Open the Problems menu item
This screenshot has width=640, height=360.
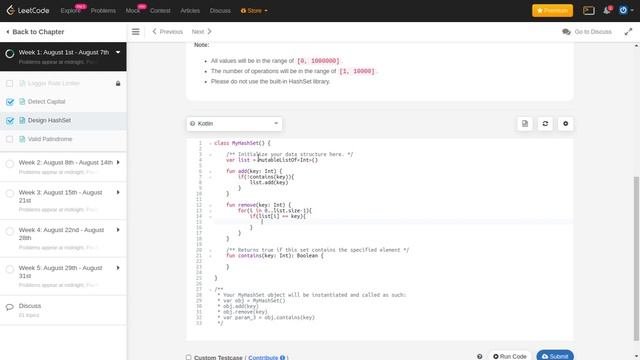click(103, 11)
